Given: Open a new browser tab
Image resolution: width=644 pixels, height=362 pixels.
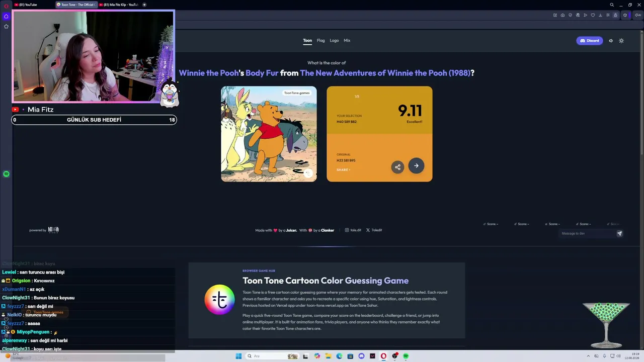Looking at the screenshot, I should tap(144, 5).
